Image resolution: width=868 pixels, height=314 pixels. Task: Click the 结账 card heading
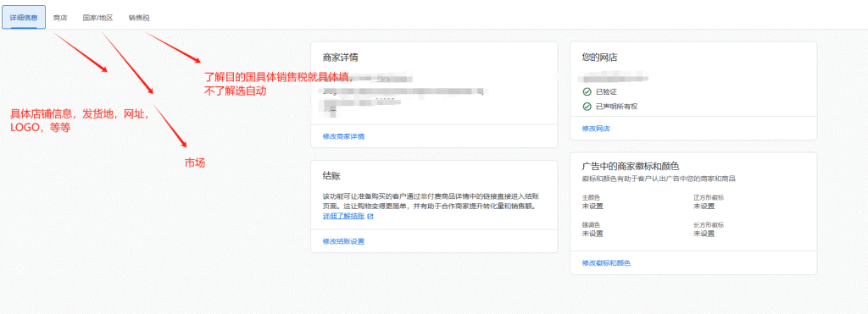pyautogui.click(x=331, y=176)
